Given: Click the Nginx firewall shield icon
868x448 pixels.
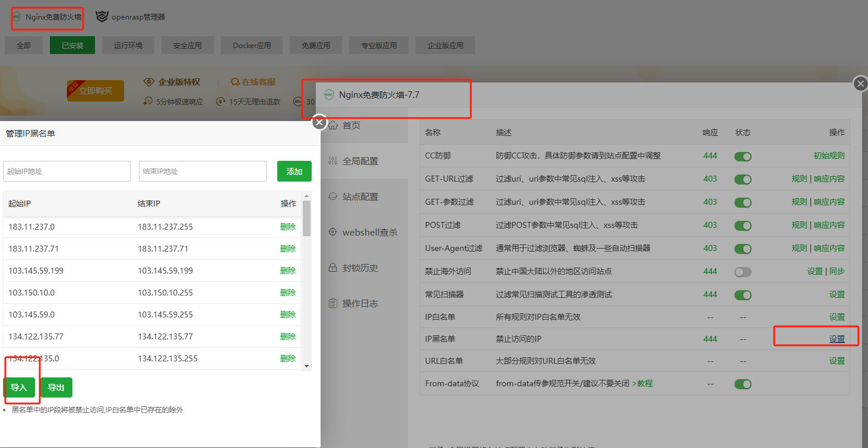Looking at the screenshot, I should 16,17.
